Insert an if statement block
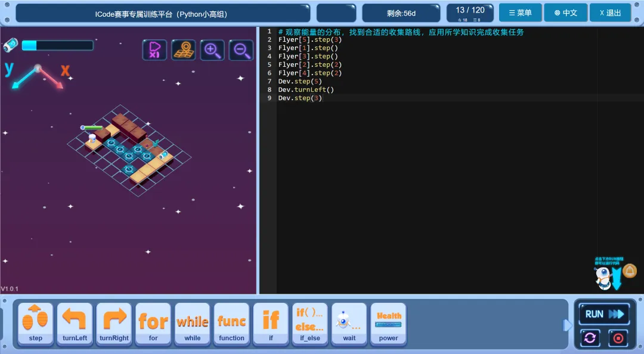The height and width of the screenshot is (354, 644). (x=271, y=324)
